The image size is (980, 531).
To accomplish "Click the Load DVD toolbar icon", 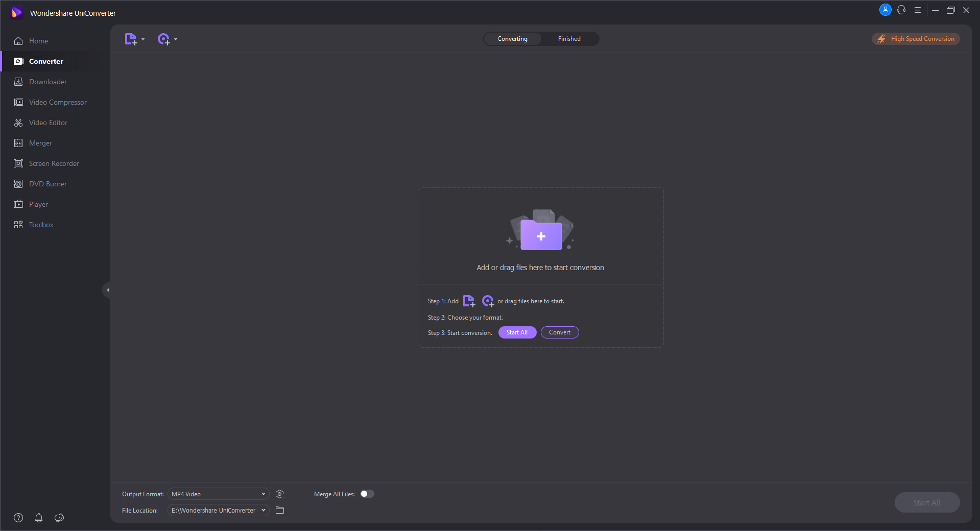I will (x=164, y=39).
